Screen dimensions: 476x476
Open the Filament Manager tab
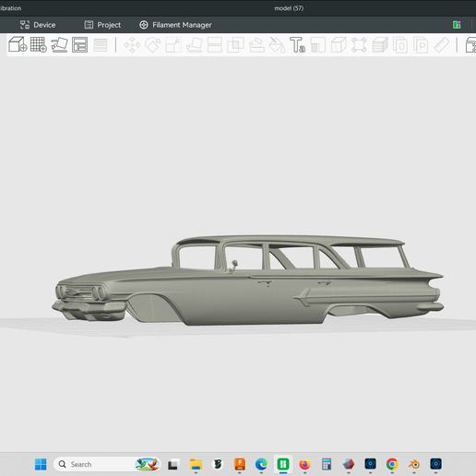click(175, 25)
